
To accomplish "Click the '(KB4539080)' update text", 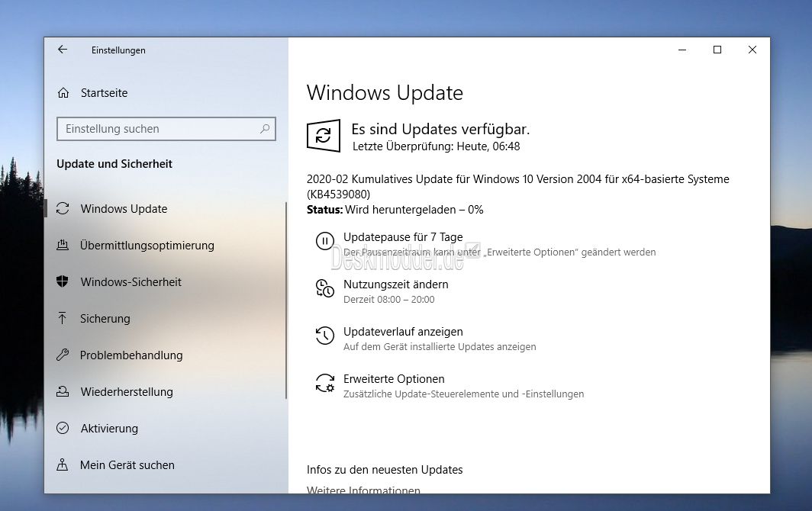I will click(338, 194).
